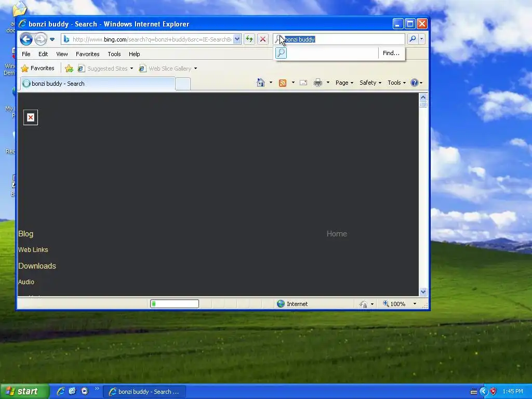Launch Internet Explorer from Quick Launch
532x399 pixels.
click(x=61, y=391)
